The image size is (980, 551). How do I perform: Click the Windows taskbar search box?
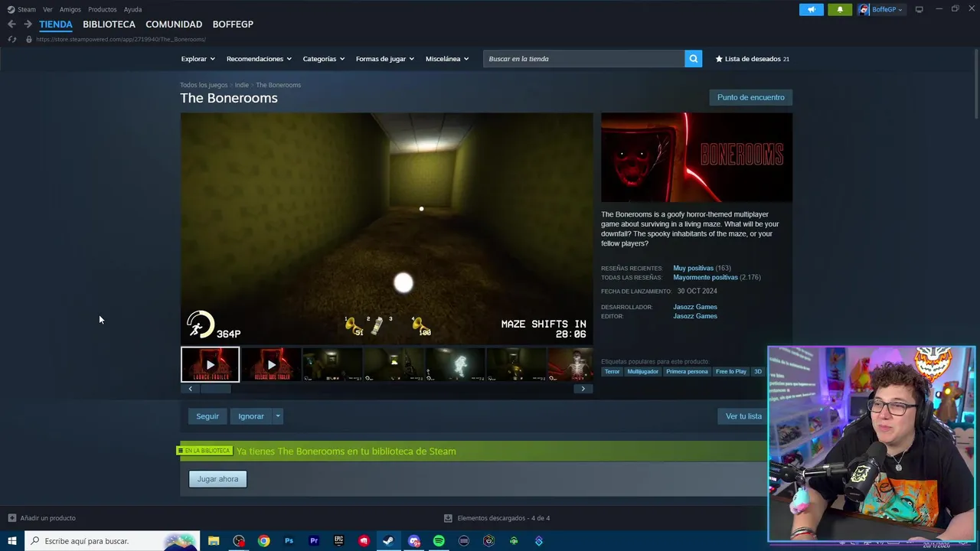(113, 541)
